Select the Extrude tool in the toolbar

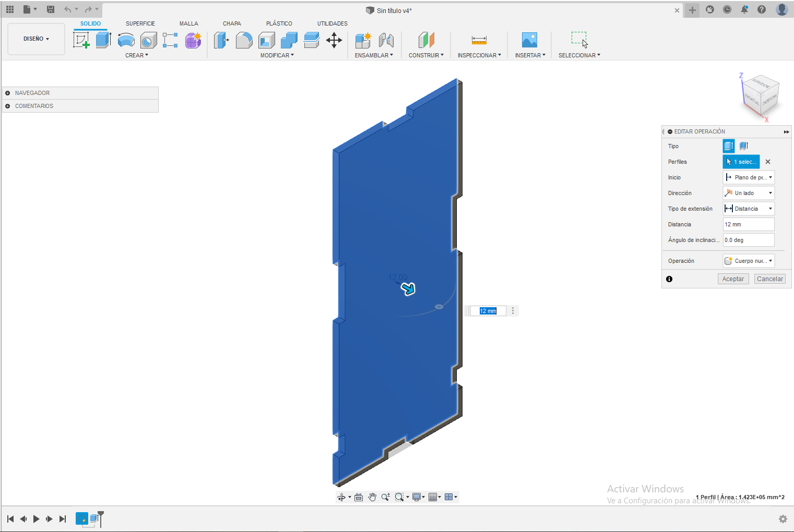click(104, 40)
